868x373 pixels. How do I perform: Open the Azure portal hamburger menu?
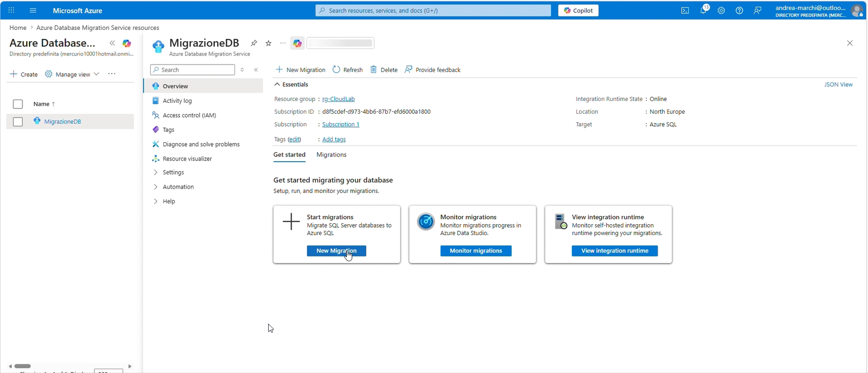click(33, 10)
